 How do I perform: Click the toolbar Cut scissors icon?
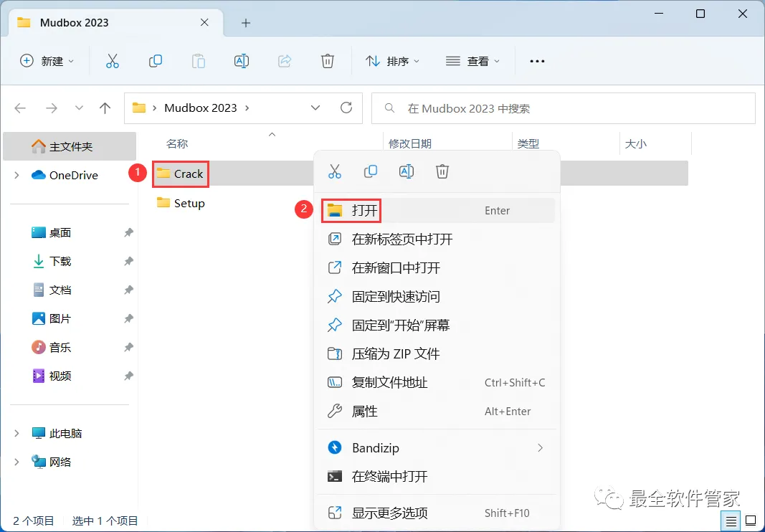(113, 61)
